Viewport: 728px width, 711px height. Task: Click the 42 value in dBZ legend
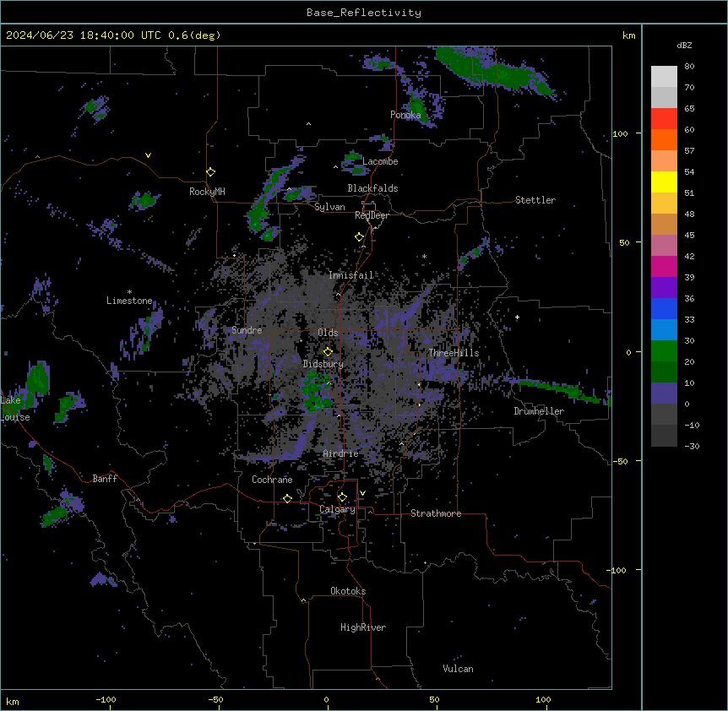[689, 256]
